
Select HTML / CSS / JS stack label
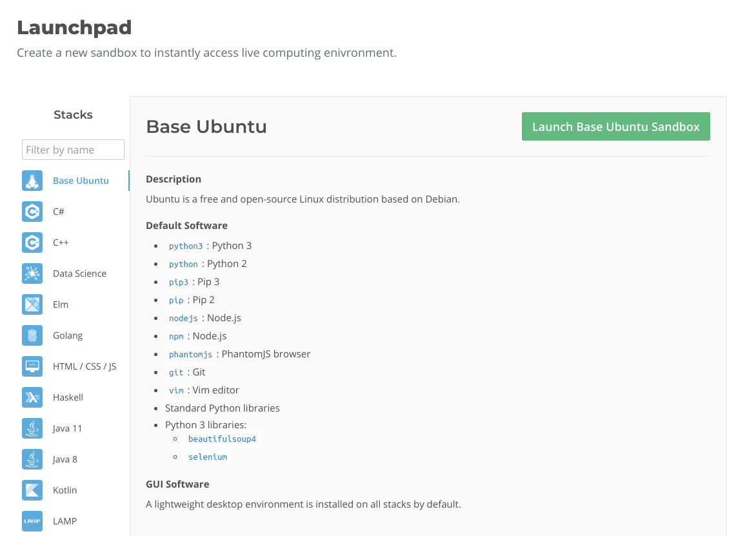(85, 366)
